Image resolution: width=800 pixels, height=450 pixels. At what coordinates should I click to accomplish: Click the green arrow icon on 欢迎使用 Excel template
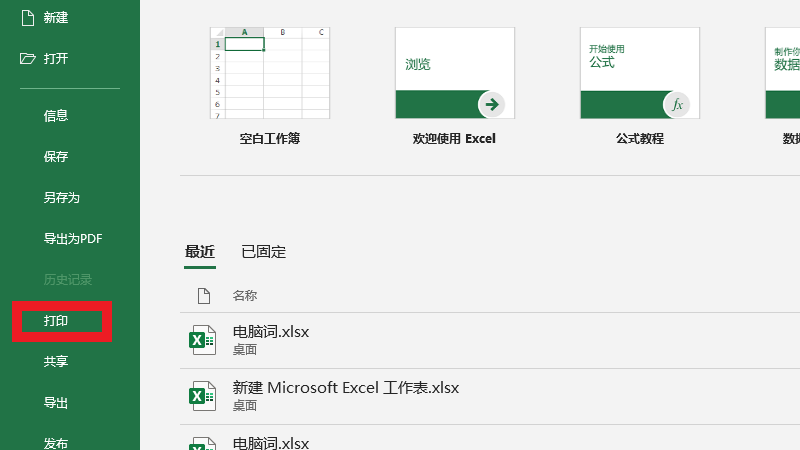[490, 104]
